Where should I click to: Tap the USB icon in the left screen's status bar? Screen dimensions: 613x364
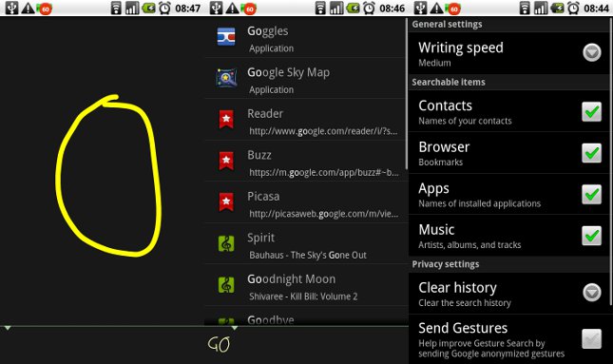point(11,8)
